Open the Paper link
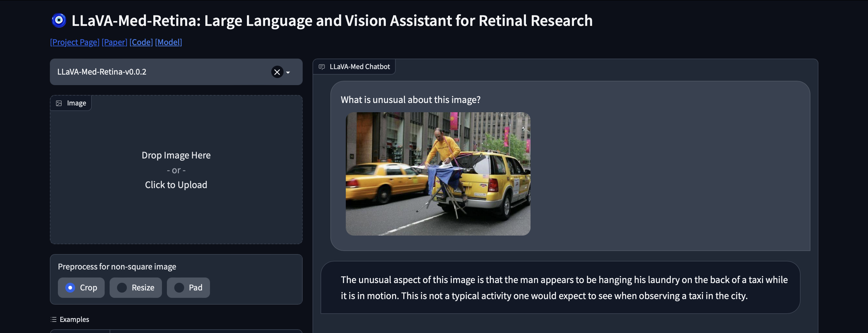Image resolution: width=868 pixels, height=333 pixels. coord(114,42)
